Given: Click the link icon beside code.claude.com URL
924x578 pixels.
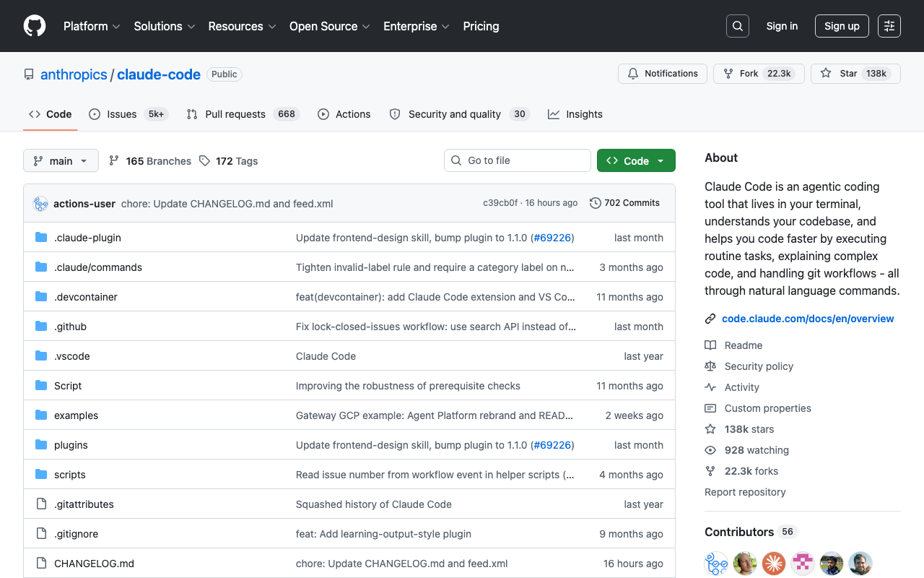Looking at the screenshot, I should point(710,319).
